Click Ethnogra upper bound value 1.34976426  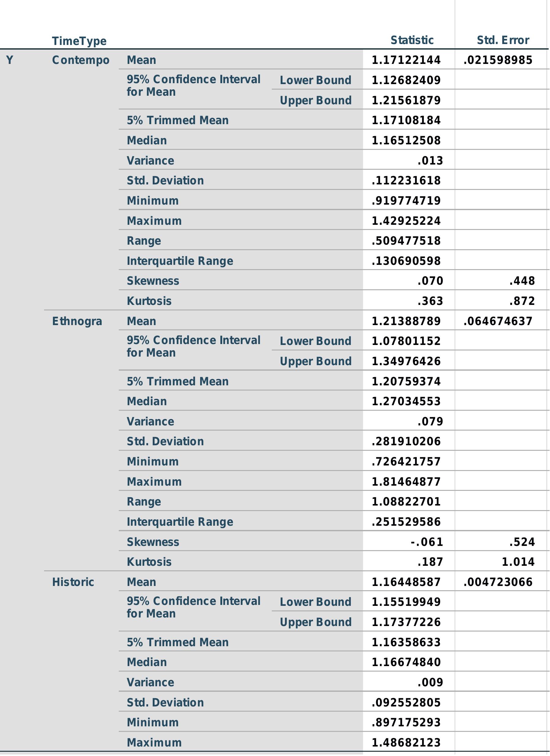tap(406, 361)
